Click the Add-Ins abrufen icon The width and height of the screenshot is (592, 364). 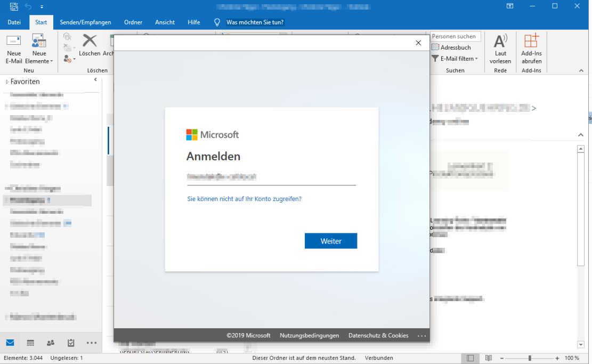coord(531,41)
